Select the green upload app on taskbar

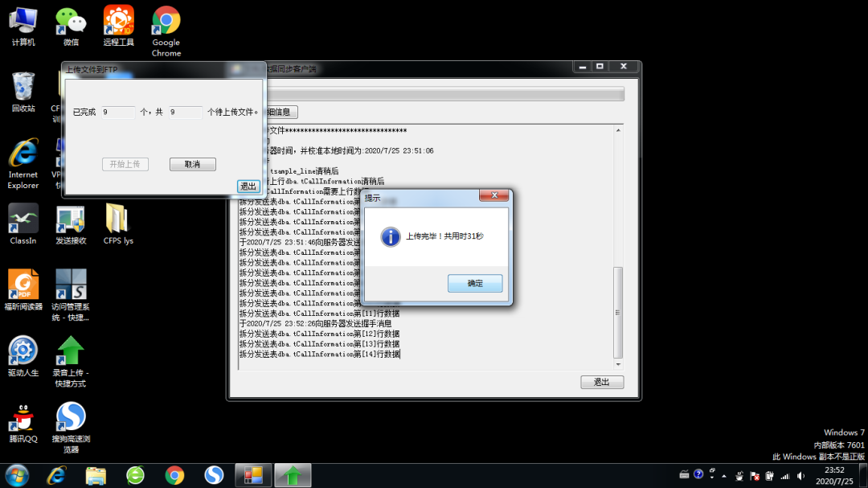pos(293,475)
